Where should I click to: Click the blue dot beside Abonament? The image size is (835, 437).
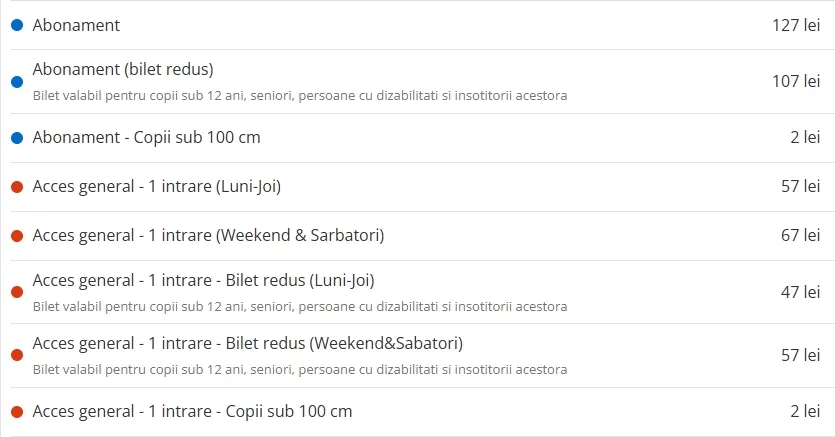pyautogui.click(x=17, y=25)
